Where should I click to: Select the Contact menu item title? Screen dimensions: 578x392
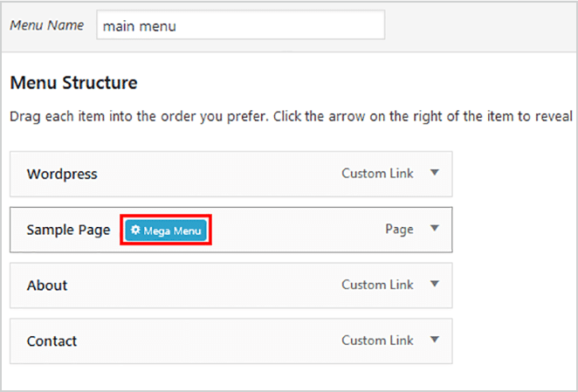click(x=52, y=341)
